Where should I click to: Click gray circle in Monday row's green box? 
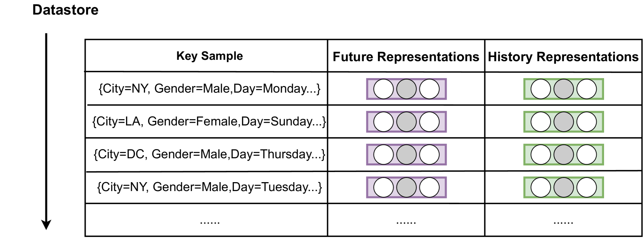pos(563,89)
